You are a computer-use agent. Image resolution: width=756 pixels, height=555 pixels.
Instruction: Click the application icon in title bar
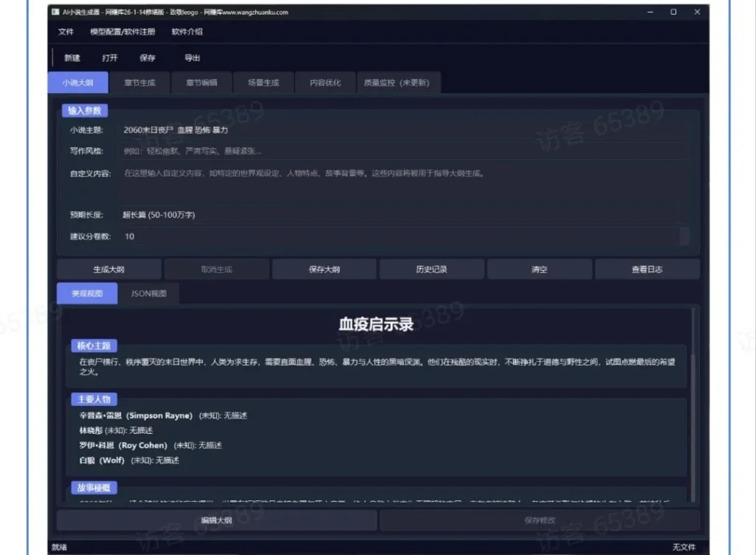click(x=55, y=12)
